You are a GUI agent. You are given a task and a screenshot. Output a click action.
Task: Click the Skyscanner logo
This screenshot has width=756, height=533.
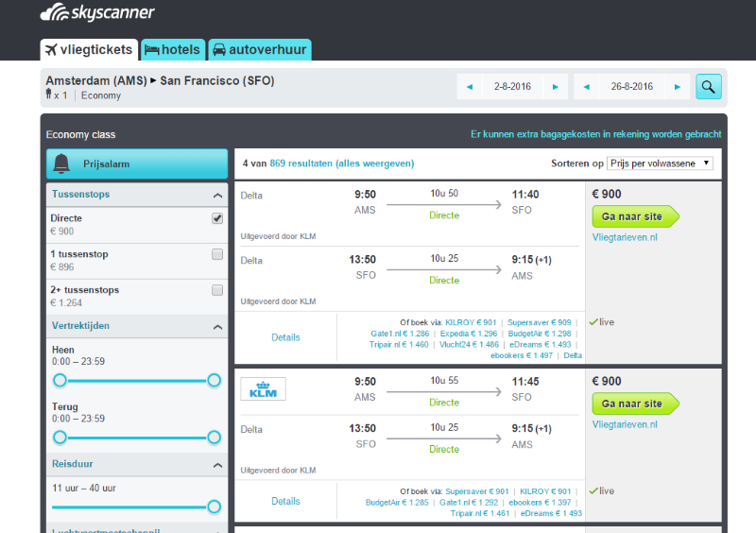coord(97,13)
